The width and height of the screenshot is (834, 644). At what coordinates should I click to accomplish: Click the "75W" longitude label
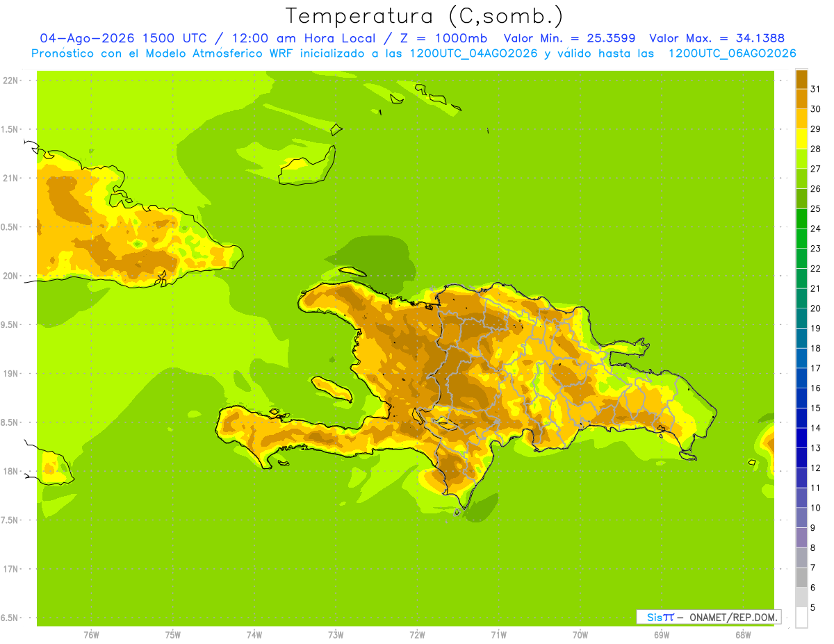point(172,635)
